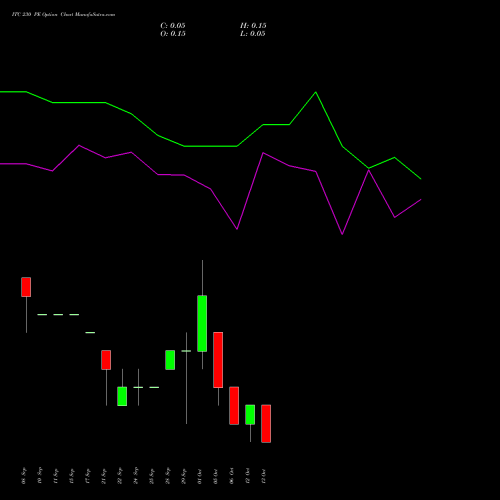
Task: Click the '29 Sep' date label
Action: (x=184, y=476)
